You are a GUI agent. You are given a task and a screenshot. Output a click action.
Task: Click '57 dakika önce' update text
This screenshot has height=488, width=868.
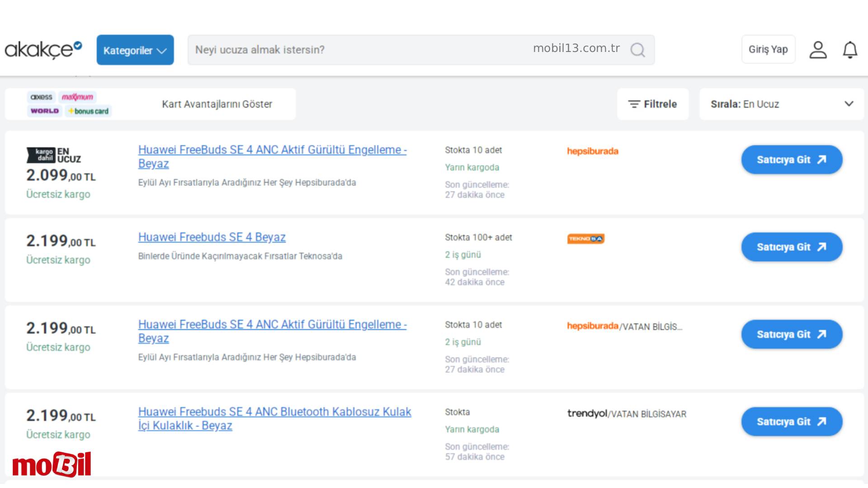pyautogui.click(x=475, y=457)
